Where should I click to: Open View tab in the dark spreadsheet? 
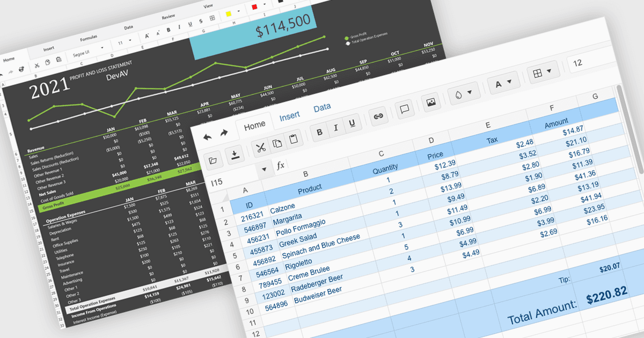point(208,6)
